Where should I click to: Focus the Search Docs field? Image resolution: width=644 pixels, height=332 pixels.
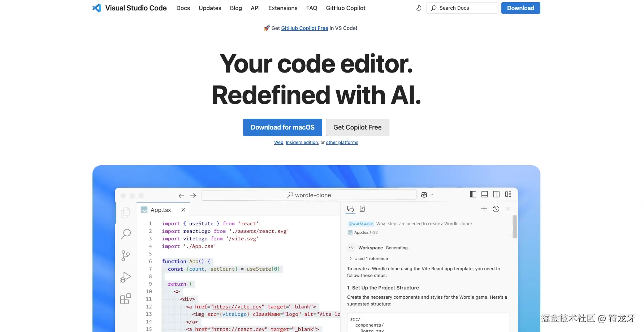pos(462,8)
